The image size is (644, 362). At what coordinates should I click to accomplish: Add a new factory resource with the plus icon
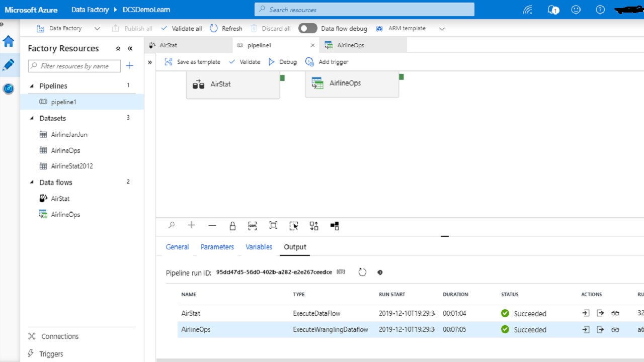pyautogui.click(x=129, y=66)
